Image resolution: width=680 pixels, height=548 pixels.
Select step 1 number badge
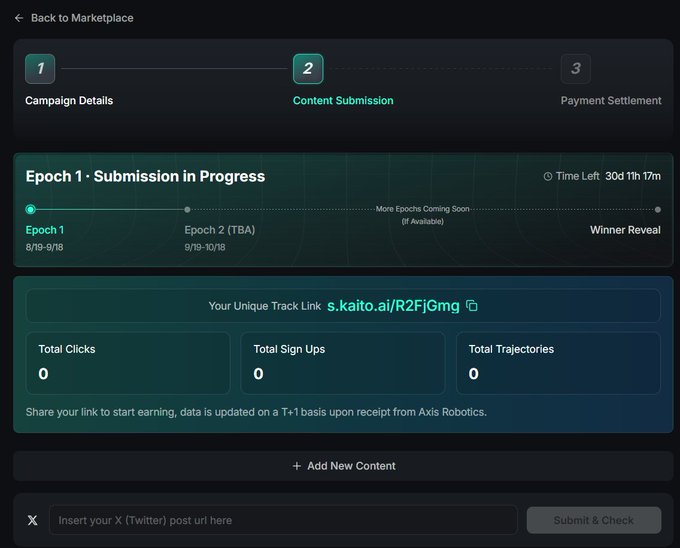coord(40,68)
